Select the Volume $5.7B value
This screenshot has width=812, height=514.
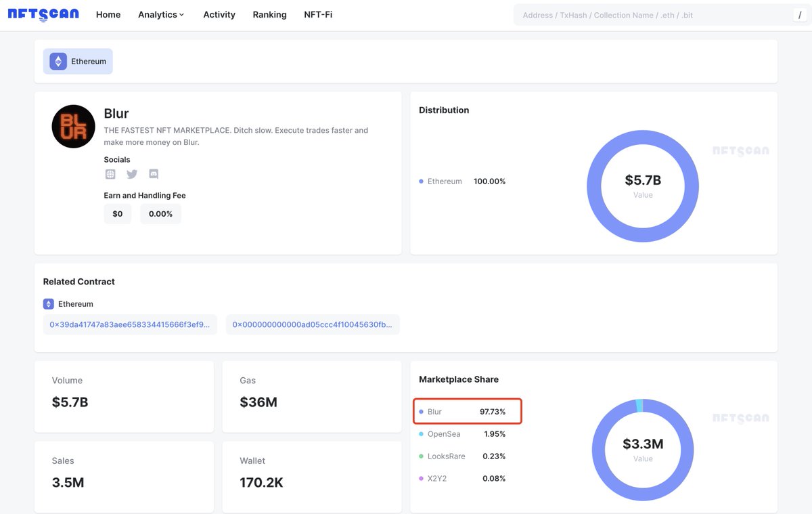tap(70, 402)
